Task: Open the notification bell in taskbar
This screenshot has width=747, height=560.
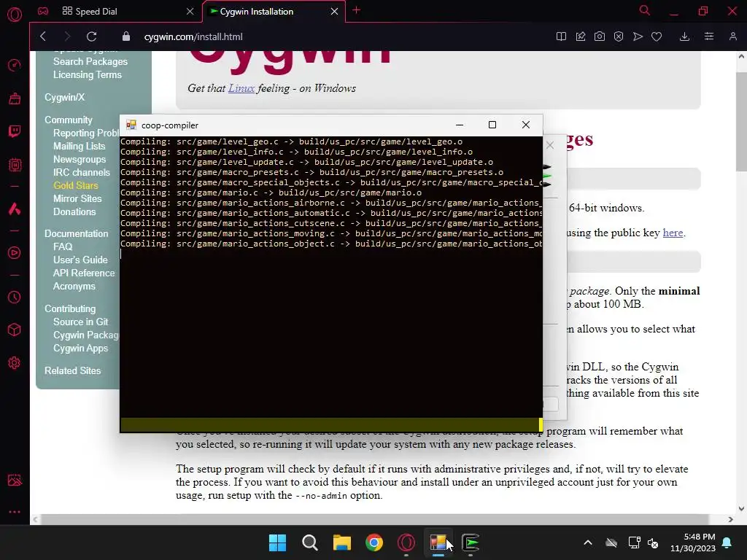Action: coord(727,542)
